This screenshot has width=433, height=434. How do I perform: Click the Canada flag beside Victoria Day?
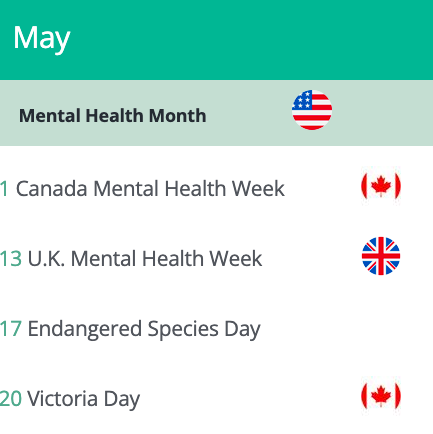click(381, 396)
